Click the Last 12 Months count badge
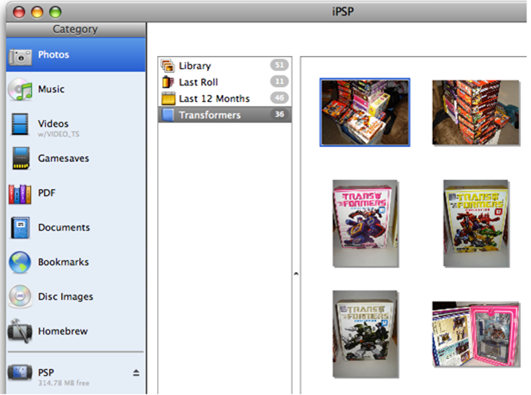The image size is (531, 395). click(279, 98)
